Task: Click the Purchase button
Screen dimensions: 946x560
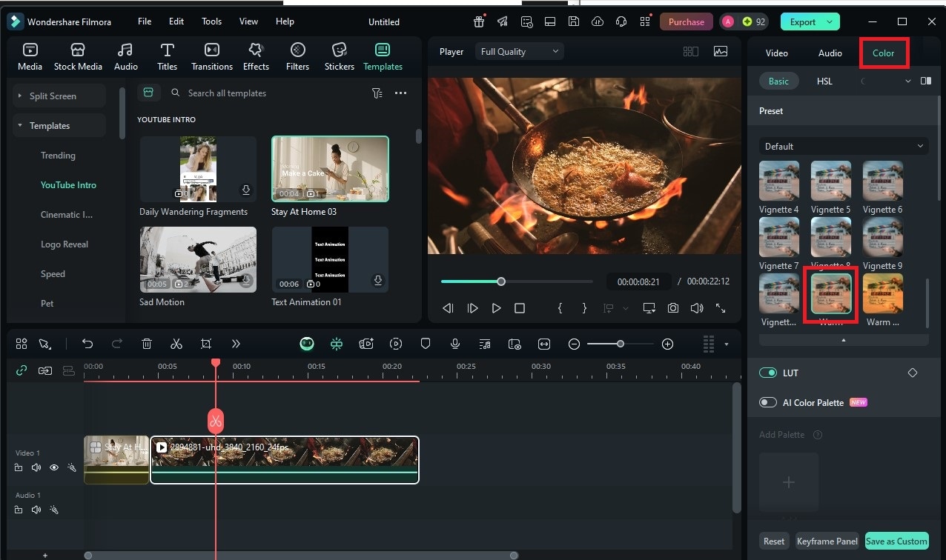Action: click(687, 22)
